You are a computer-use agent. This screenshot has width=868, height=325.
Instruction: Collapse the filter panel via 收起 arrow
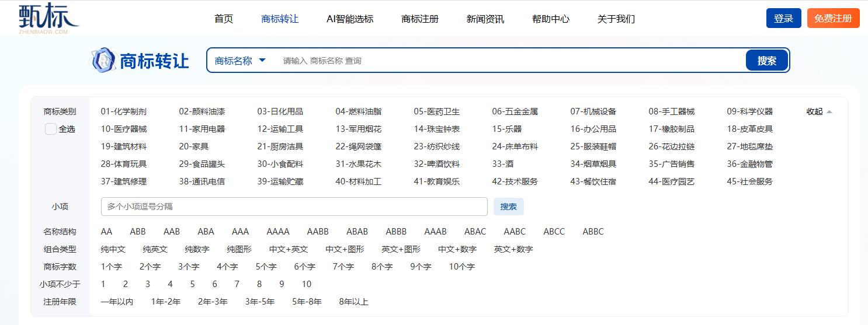[819, 111]
